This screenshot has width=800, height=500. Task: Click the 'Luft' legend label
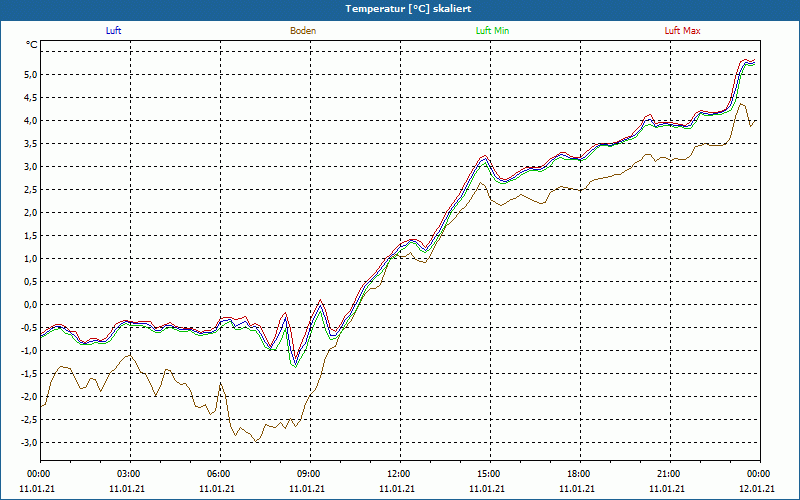coord(113,31)
